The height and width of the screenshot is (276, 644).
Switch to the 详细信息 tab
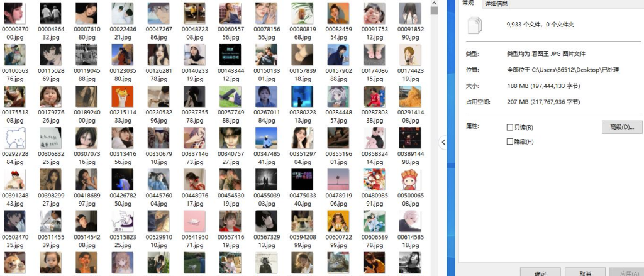[x=496, y=3]
